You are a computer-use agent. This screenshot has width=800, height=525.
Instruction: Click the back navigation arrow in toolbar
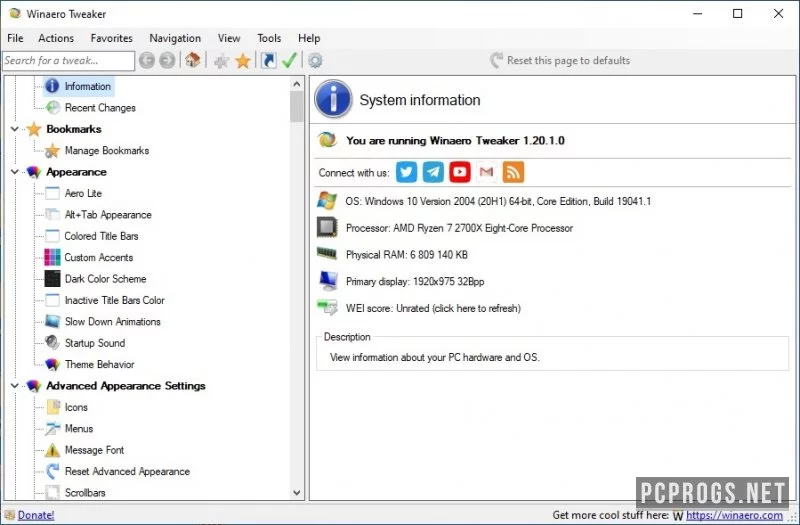(146, 61)
